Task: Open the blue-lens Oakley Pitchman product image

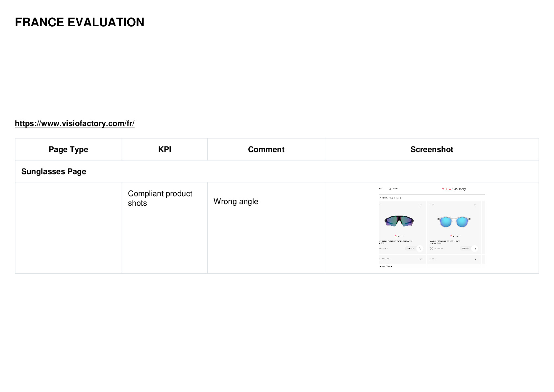Action: click(x=454, y=222)
